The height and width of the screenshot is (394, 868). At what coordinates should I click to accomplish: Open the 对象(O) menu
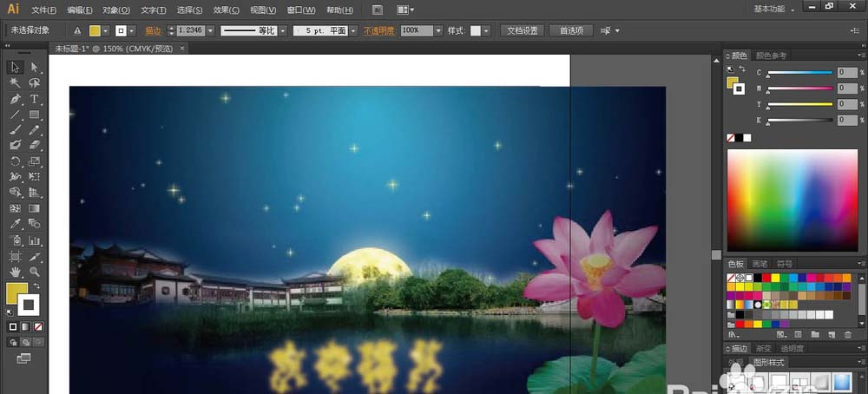pos(117,10)
